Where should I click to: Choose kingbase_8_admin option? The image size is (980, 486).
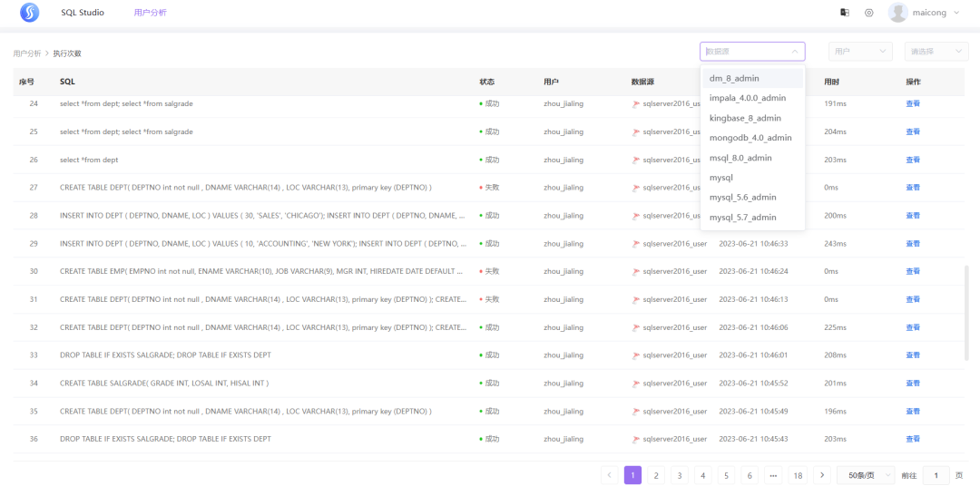pyautogui.click(x=752, y=118)
